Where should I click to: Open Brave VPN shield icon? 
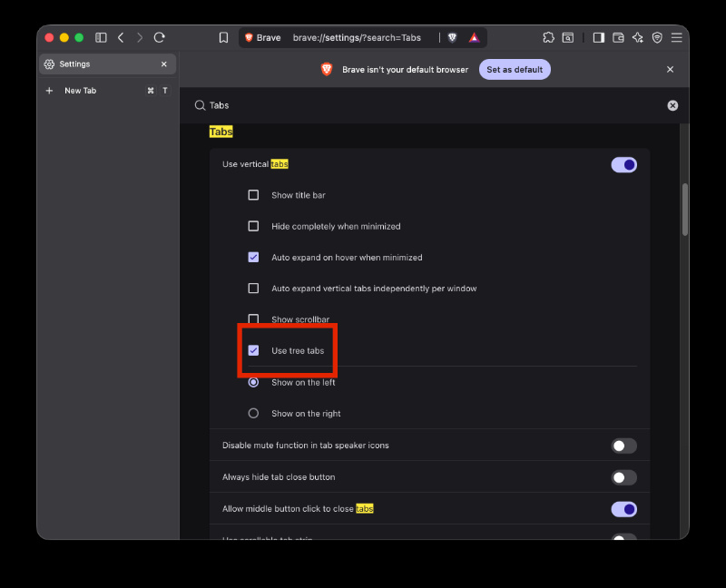point(657,37)
